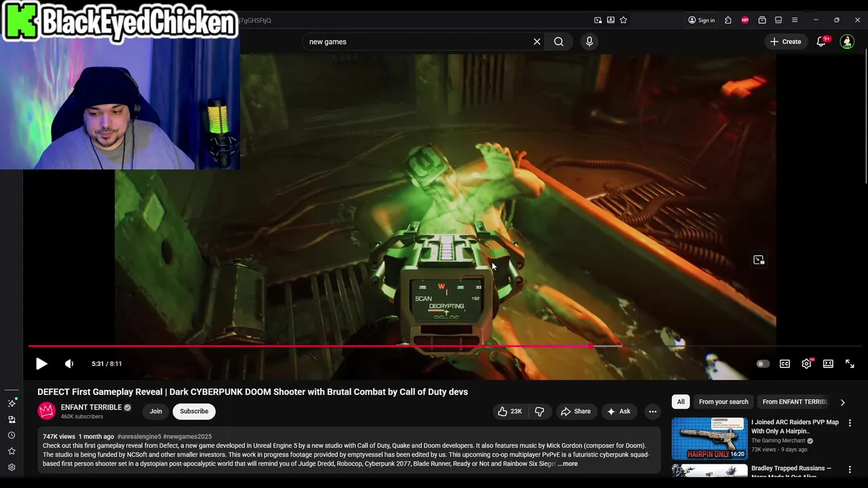
Task: Click the overlay icon on the video frame
Action: click(x=759, y=260)
